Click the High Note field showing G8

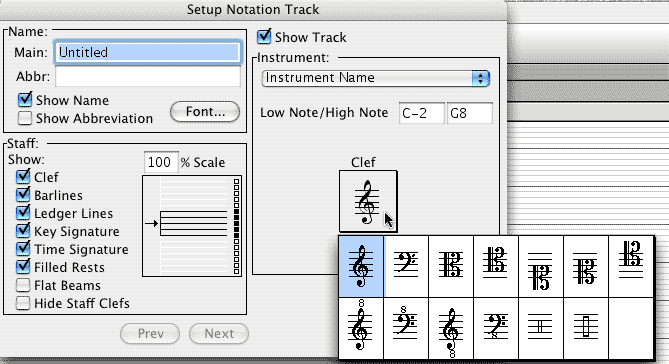click(470, 113)
